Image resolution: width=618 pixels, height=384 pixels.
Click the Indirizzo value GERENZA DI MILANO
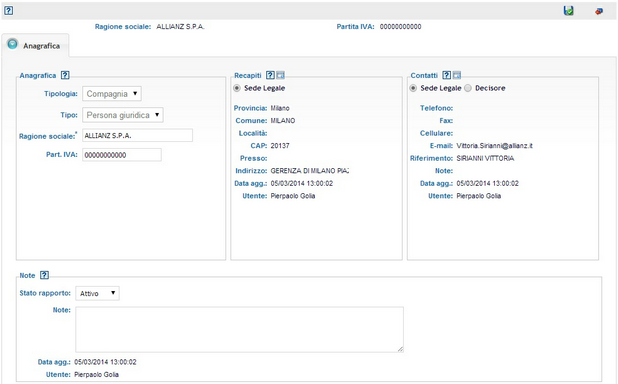pos(309,171)
